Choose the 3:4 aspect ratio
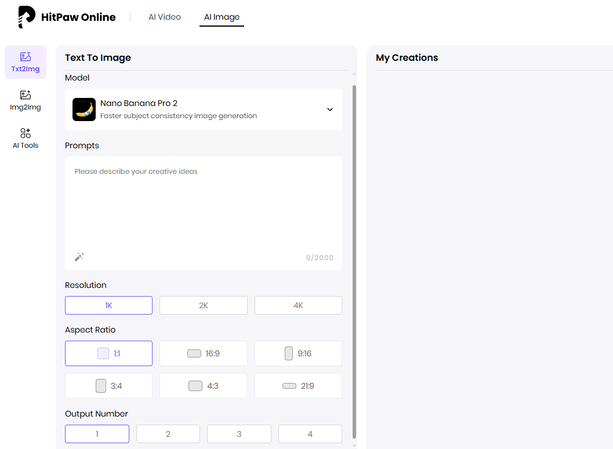This screenshot has height=449, width=613. tap(109, 385)
